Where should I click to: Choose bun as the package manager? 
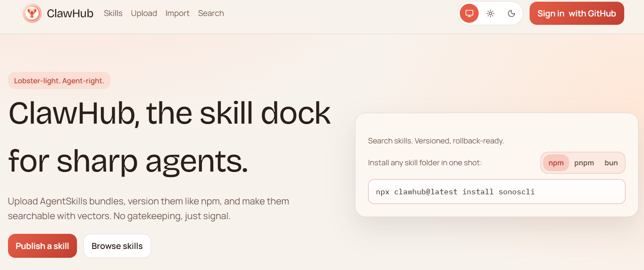[611, 163]
